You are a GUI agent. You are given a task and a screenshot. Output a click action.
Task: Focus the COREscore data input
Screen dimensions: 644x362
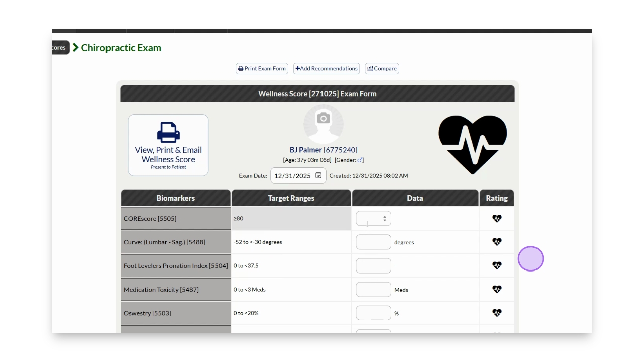coord(373,219)
